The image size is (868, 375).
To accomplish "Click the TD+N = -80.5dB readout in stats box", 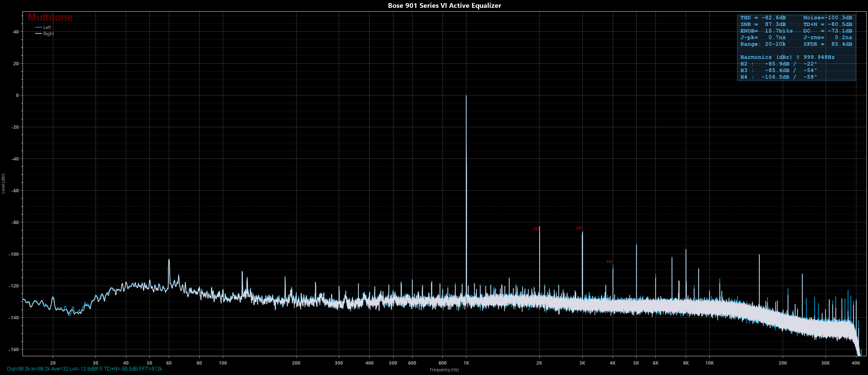I will (x=827, y=24).
